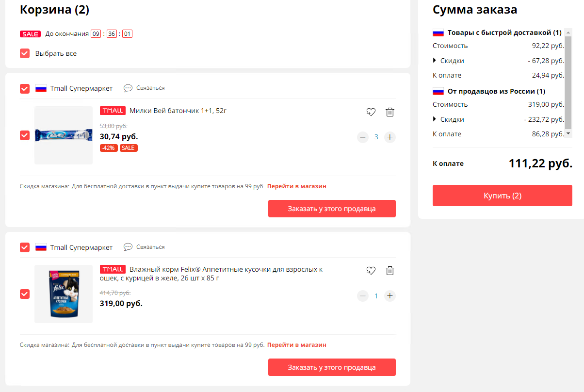
Task: Increase Felix cat food quantity with plus
Action: point(390,296)
